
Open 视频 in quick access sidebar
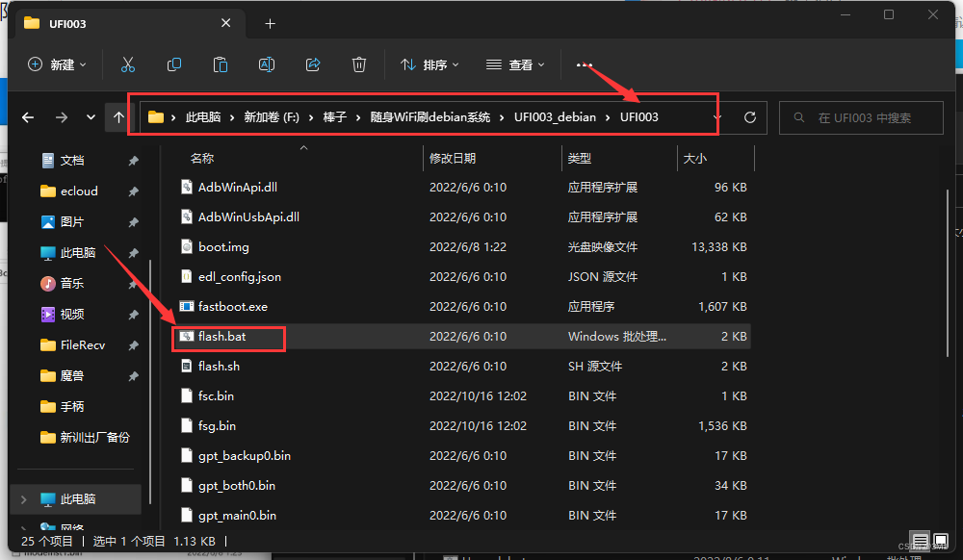tap(72, 315)
